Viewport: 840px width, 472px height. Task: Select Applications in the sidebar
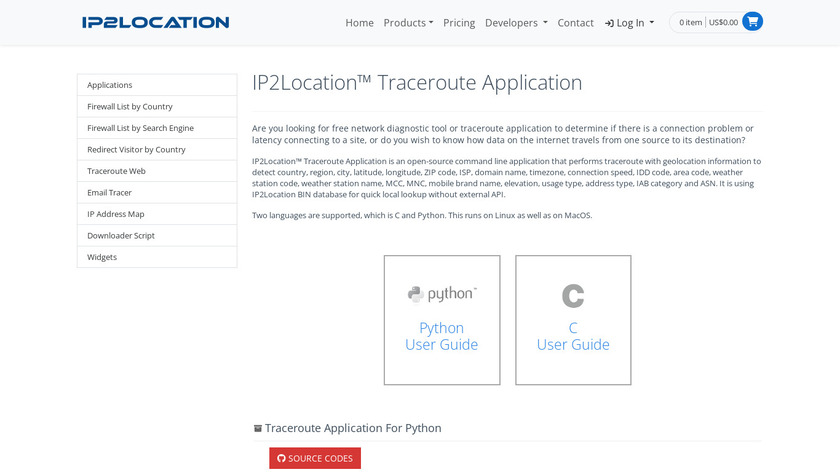(157, 85)
